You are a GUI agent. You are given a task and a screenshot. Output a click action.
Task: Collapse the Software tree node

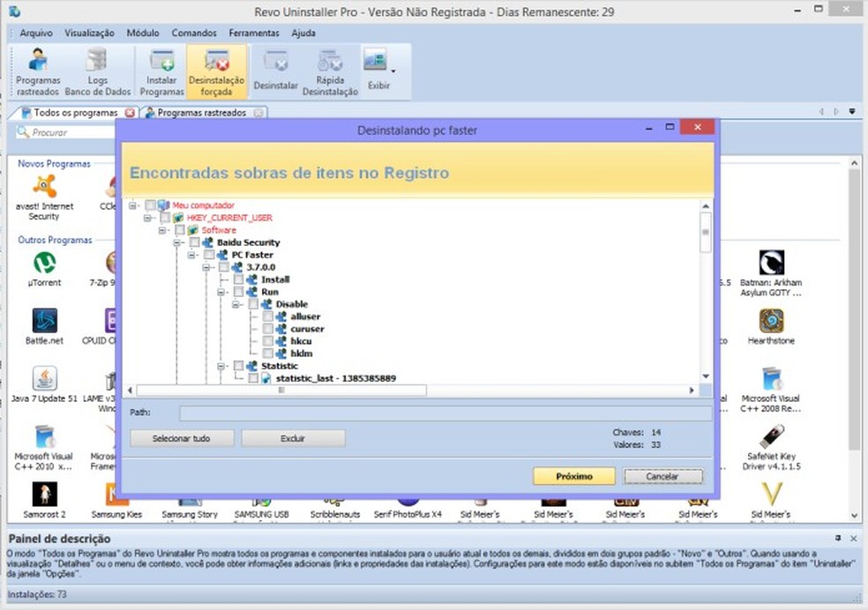[x=161, y=229]
